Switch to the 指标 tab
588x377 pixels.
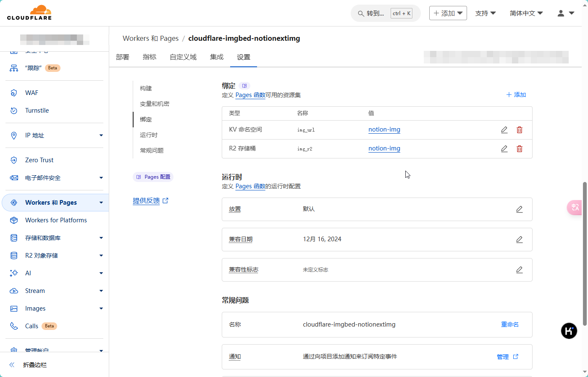coord(150,57)
